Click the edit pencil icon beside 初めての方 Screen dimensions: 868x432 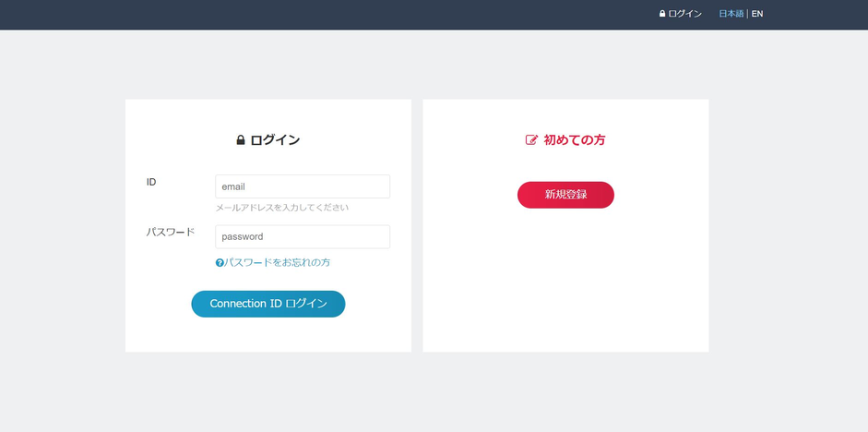point(531,140)
